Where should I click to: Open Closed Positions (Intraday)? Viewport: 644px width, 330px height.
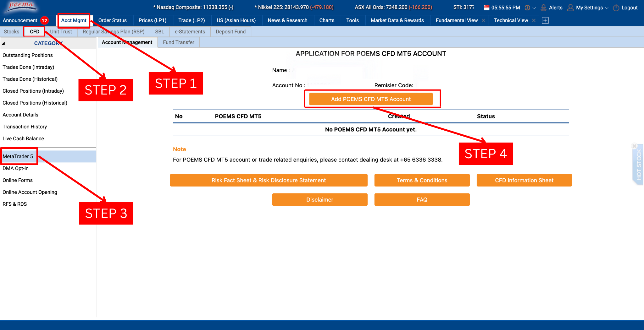coord(33,91)
